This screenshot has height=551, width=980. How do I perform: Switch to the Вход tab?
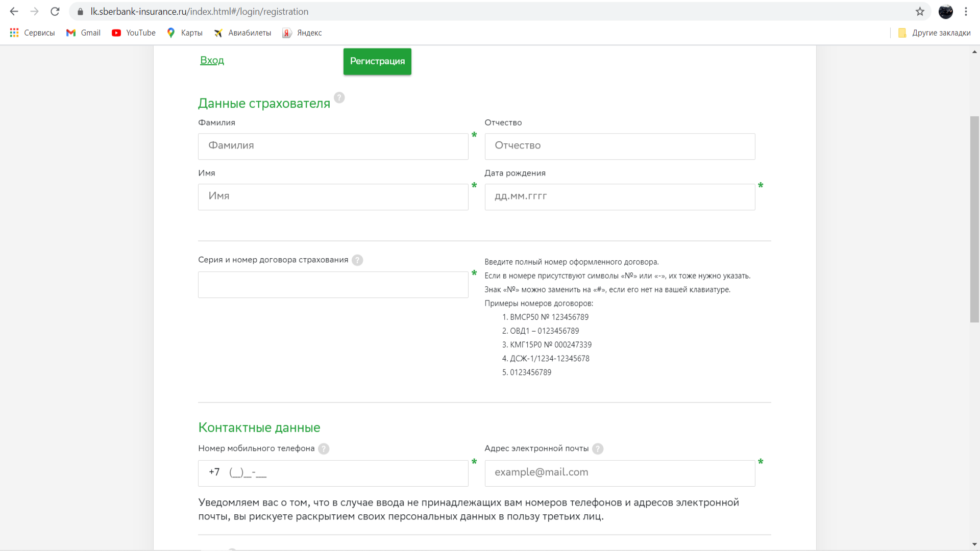tap(212, 60)
